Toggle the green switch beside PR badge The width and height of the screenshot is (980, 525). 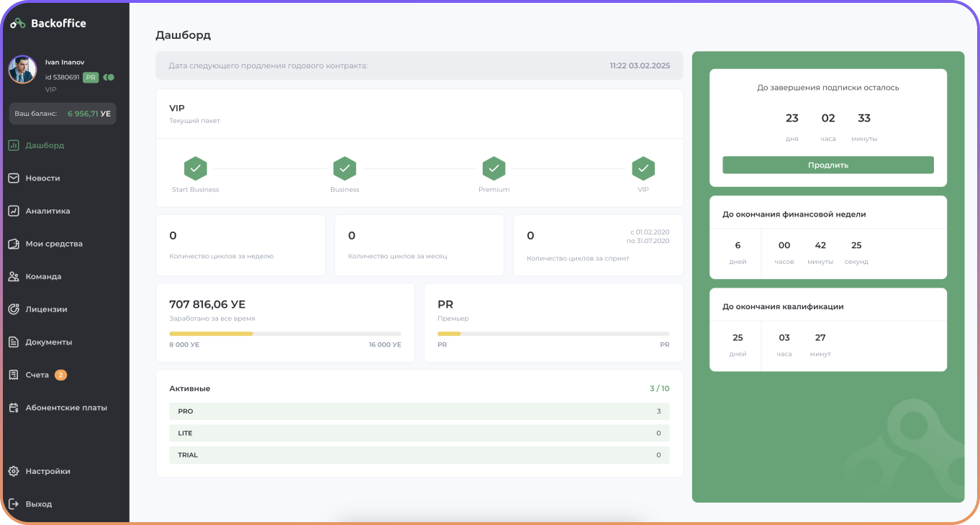109,77
